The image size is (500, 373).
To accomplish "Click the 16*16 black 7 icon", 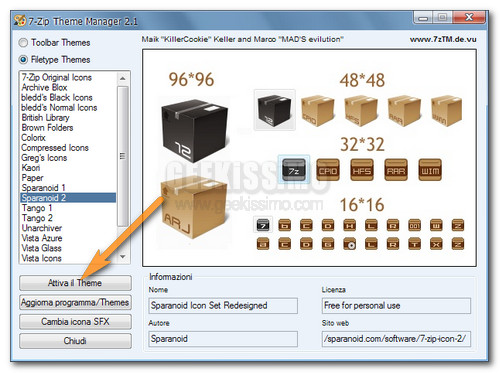I will (263, 225).
